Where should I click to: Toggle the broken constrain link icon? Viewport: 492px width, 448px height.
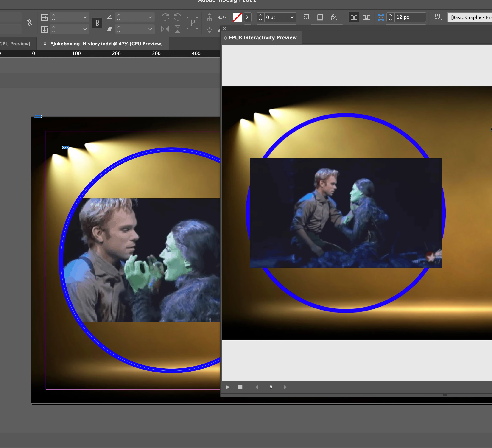[29, 23]
